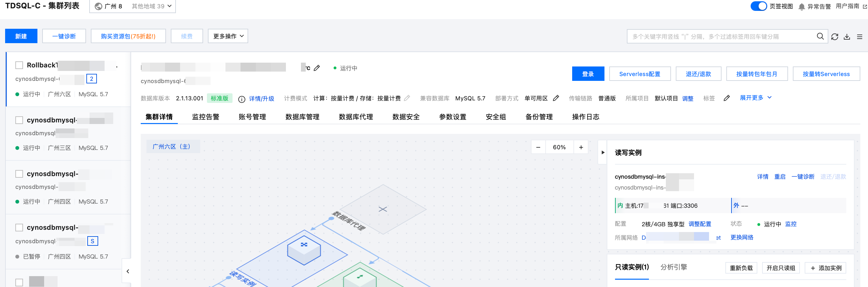Viewport: 868px width, 287px height.
Task: Select the read-write instance cube node
Action: (x=304, y=250)
